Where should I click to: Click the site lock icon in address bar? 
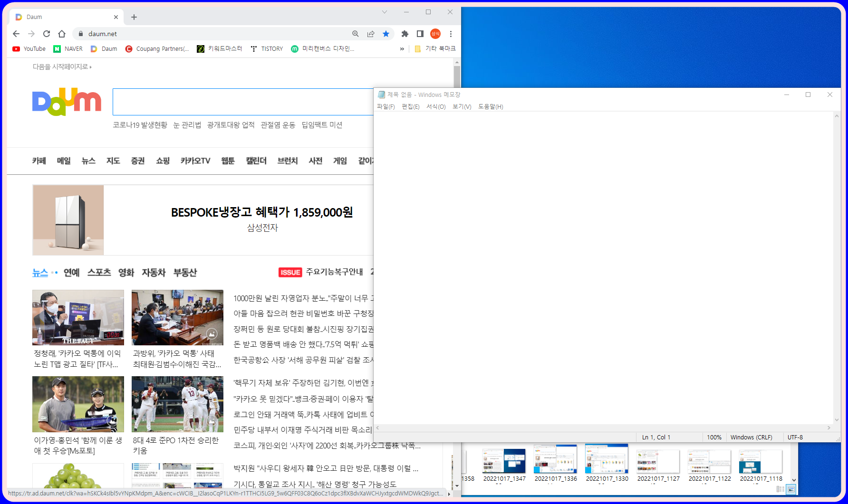[x=80, y=34]
